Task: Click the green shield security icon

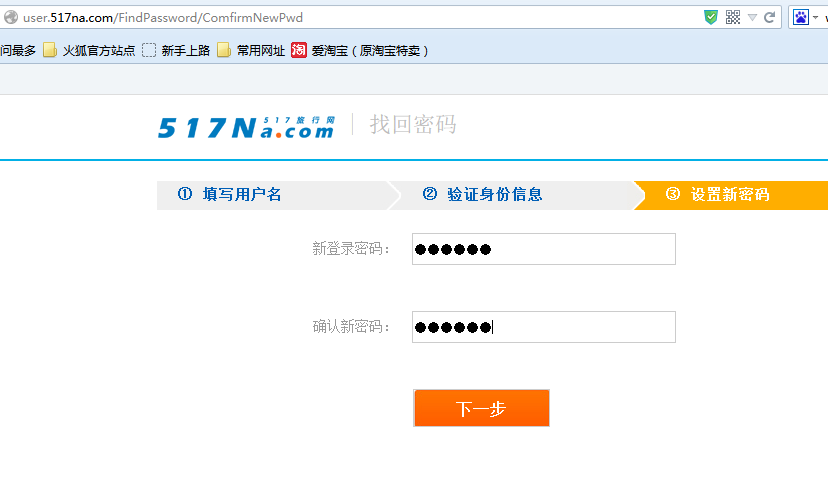Action: (711, 17)
